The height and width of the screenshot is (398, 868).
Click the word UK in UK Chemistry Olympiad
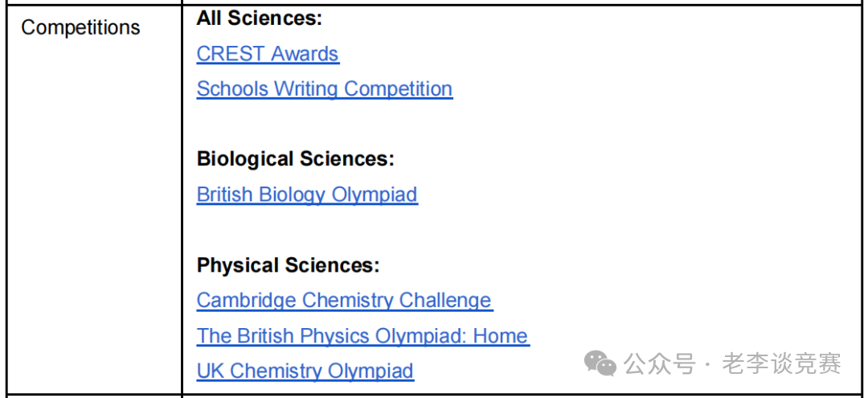pyautogui.click(x=211, y=371)
